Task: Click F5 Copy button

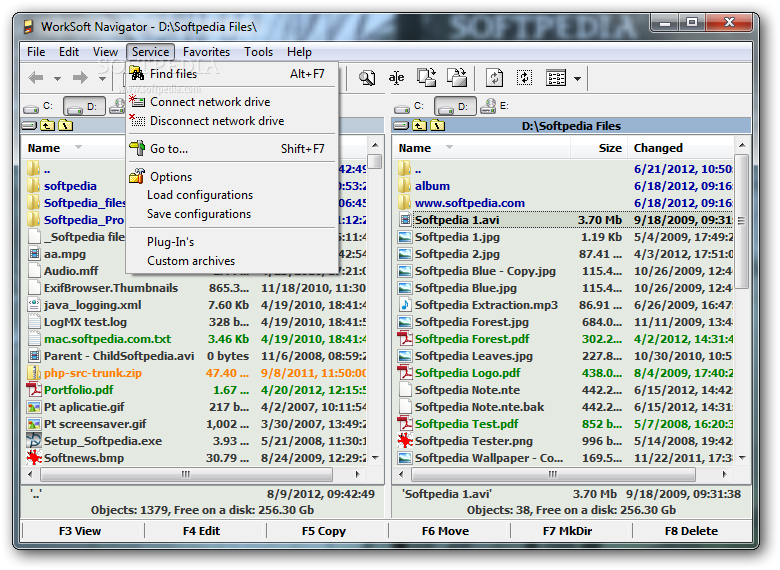Action: (324, 531)
